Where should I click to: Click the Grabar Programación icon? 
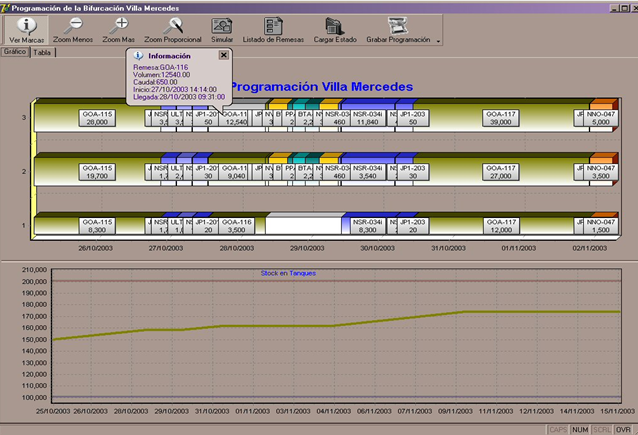pyautogui.click(x=398, y=26)
